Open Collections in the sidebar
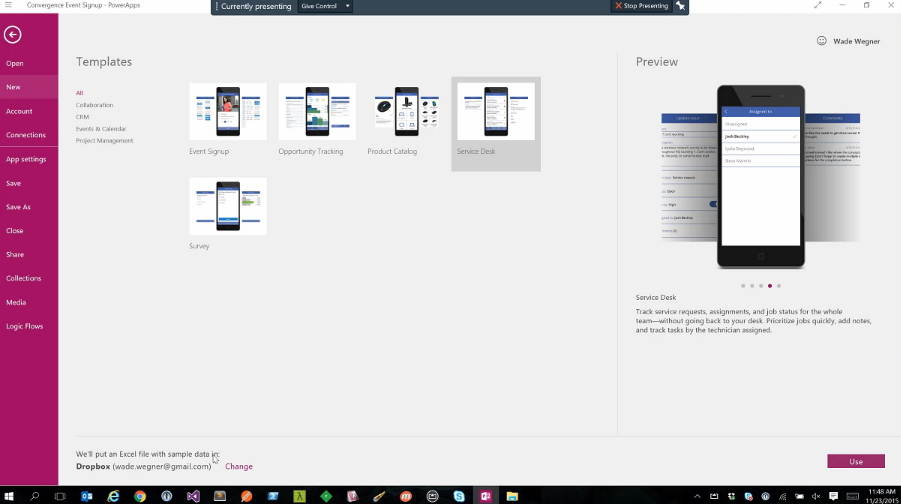Screen dimensions: 901x504 pyautogui.click(x=24, y=278)
